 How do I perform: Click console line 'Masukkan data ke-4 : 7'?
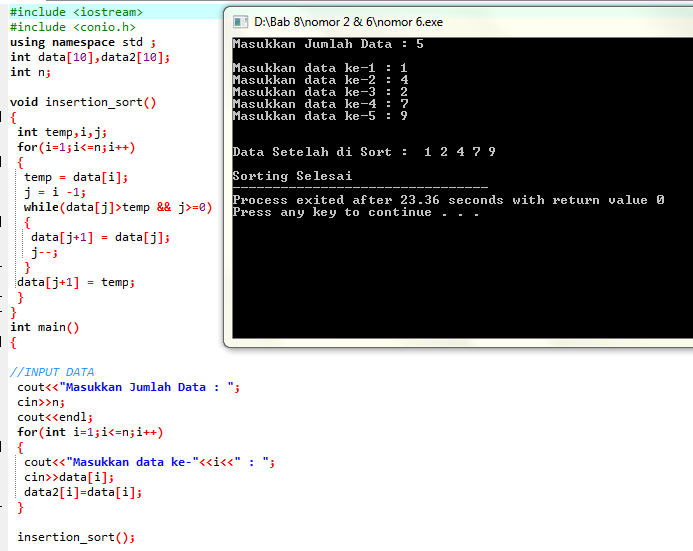click(320, 104)
